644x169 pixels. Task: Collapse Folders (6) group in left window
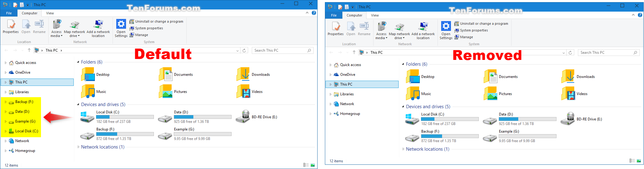78,62
